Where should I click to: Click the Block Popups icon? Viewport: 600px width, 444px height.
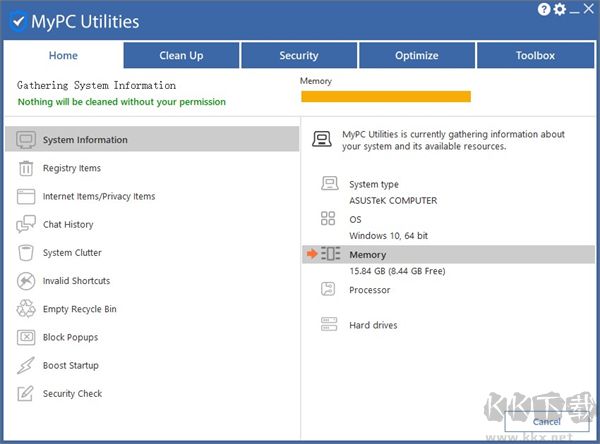click(x=26, y=338)
